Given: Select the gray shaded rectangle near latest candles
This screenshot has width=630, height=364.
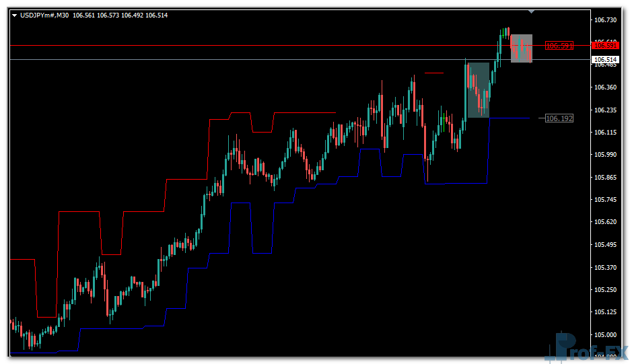Looking at the screenshot, I should pos(522,48).
